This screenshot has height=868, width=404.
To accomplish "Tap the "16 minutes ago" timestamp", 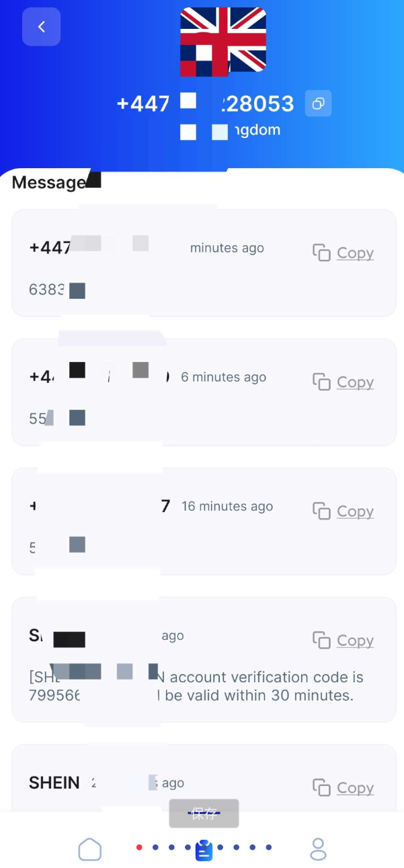I will pyautogui.click(x=227, y=507).
